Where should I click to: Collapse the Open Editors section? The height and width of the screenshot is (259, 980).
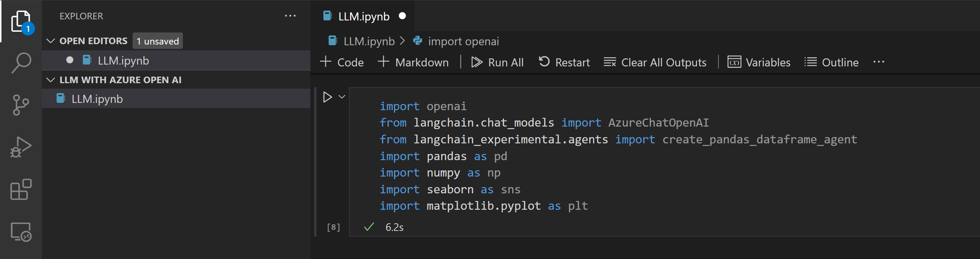(51, 41)
